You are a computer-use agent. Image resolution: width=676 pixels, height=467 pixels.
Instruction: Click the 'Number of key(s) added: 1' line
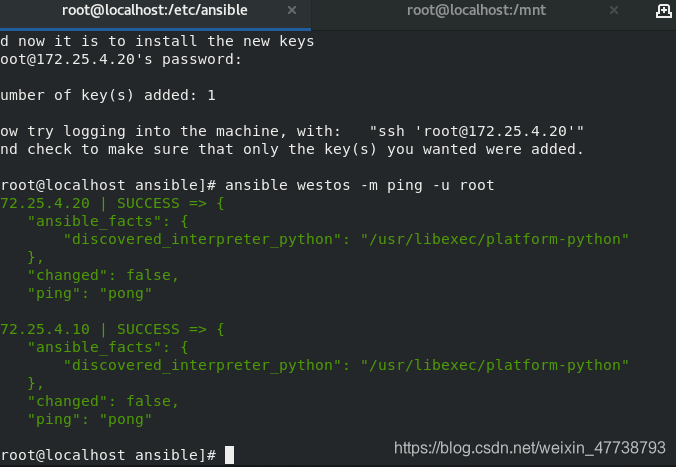[108, 95]
